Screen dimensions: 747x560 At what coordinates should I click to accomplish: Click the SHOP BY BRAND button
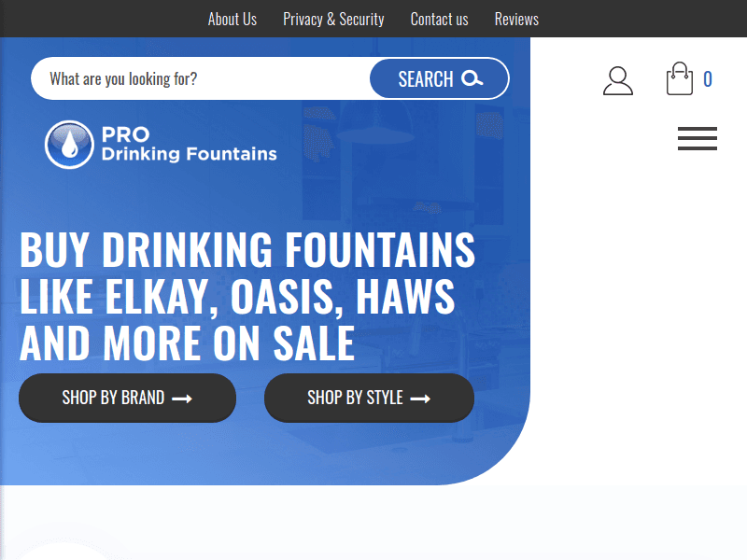127,398
